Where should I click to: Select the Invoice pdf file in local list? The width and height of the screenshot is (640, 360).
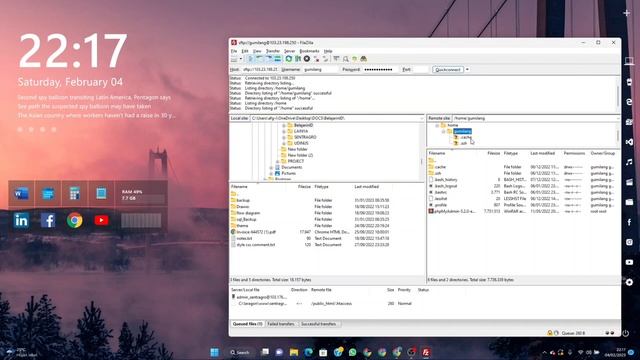(256, 232)
